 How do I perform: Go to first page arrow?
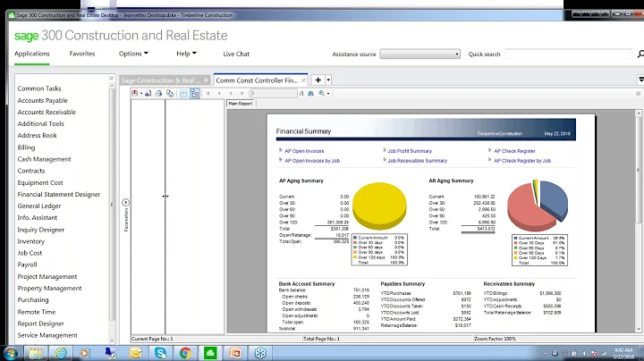[x=208, y=94]
